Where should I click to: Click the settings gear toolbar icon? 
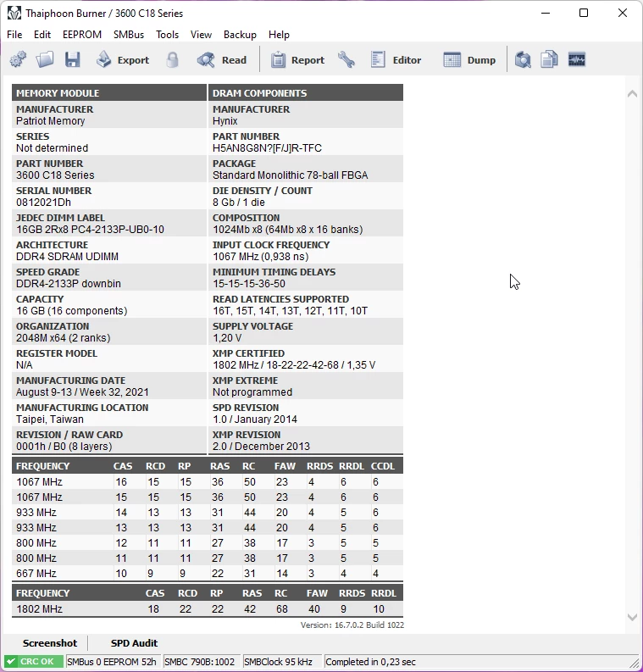click(18, 59)
